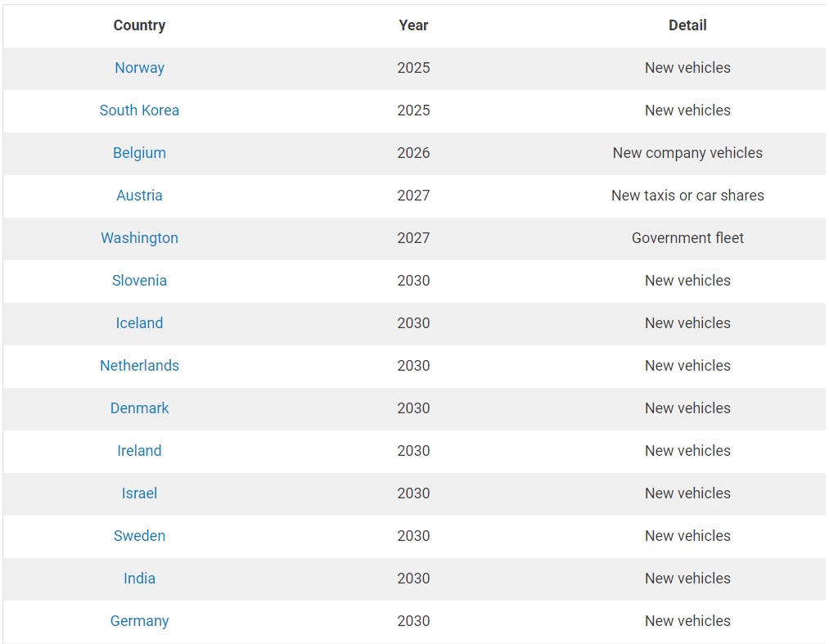Visit the Germany link

coord(139,621)
